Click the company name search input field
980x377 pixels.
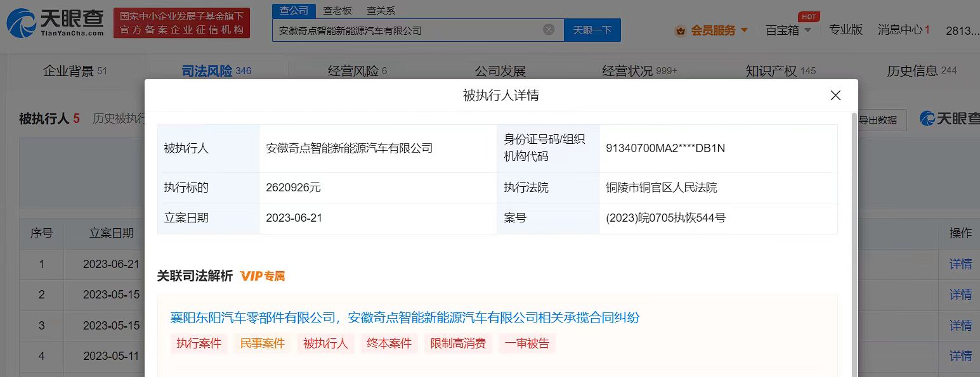[406, 30]
